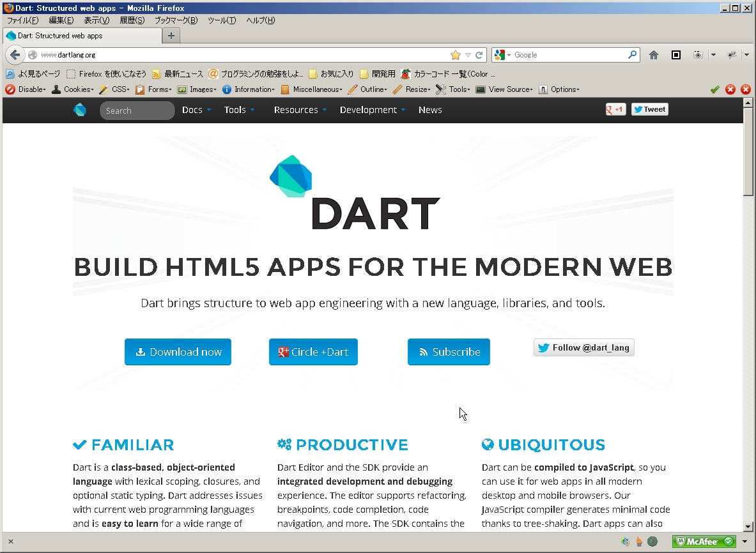Close the add-on bar with x icon

tap(11, 542)
